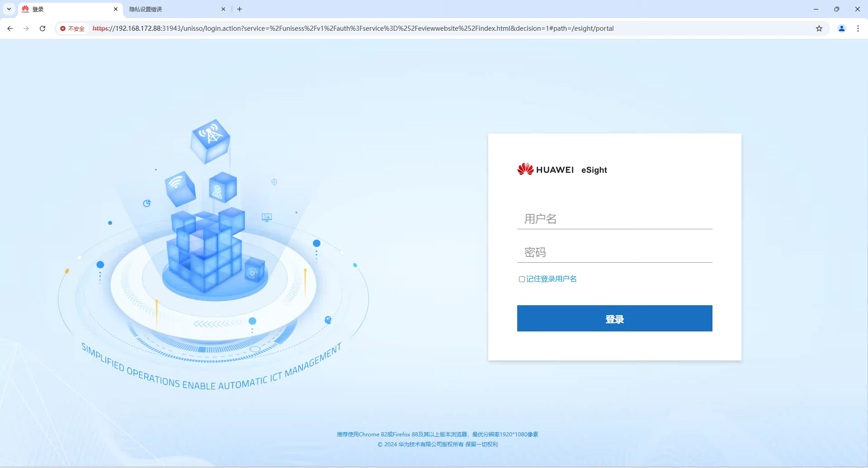Focus the 密码 password field
The image size is (868, 468).
click(614, 252)
